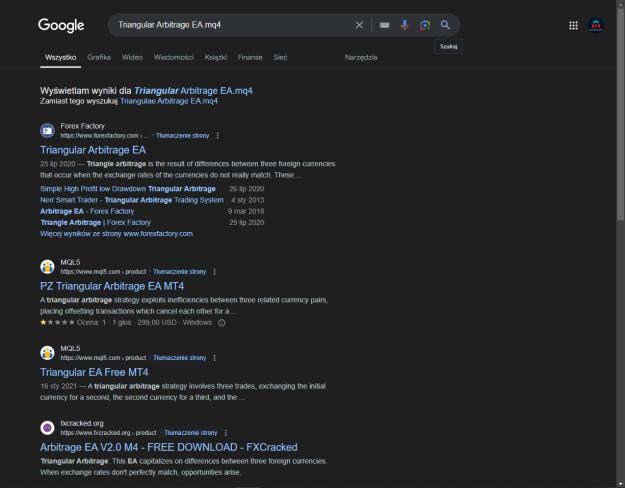Open three-dot menu for Forex Factory result
The height and width of the screenshot is (488, 625).
click(x=218, y=136)
